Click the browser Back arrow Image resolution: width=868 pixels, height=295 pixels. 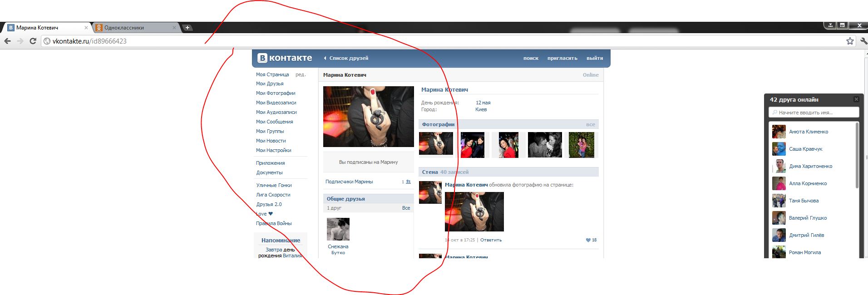pyautogui.click(x=7, y=41)
